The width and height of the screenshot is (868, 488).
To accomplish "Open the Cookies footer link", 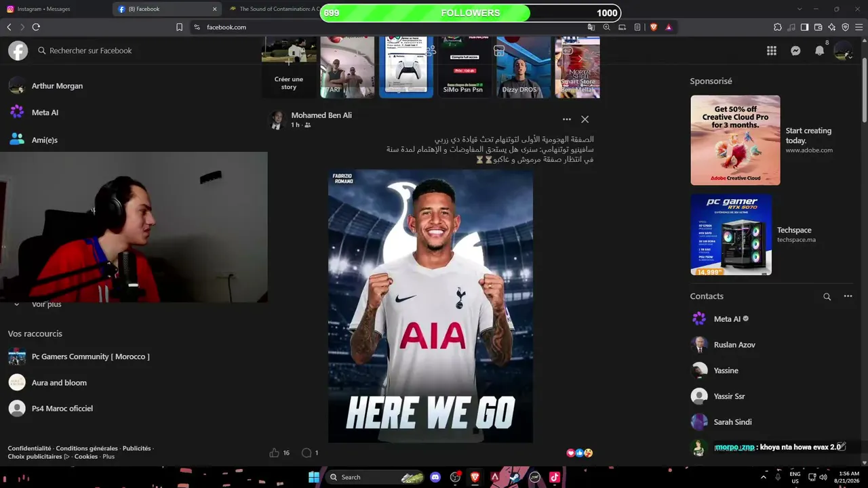I will coord(86,457).
